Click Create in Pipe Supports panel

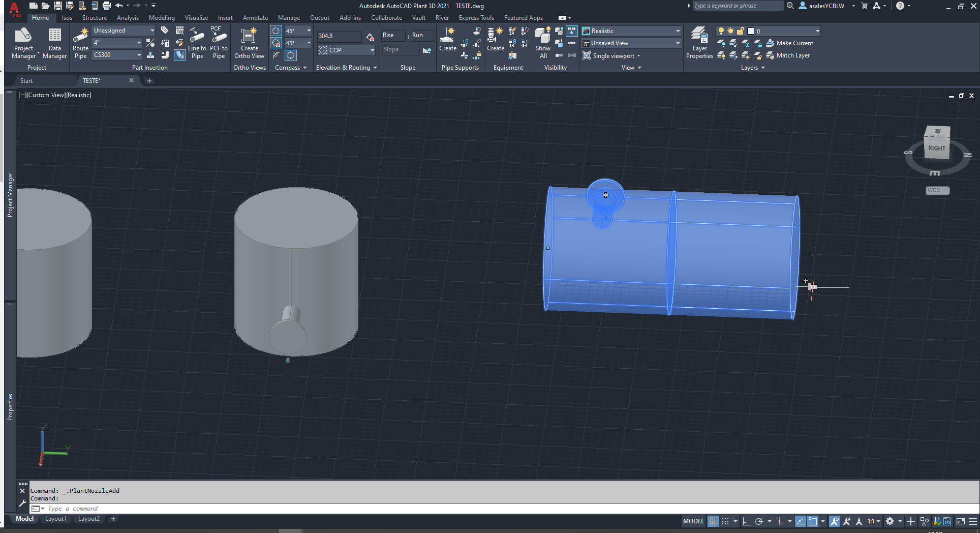coord(447,40)
